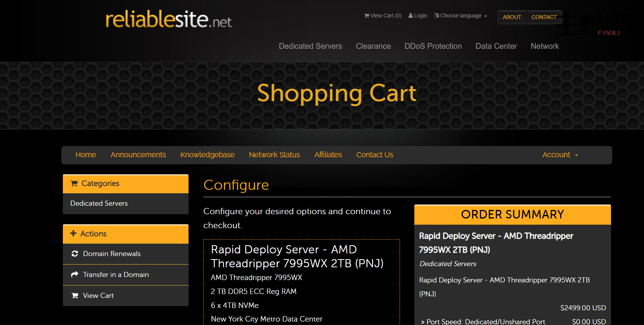Click the plus icon in Actions header

pyautogui.click(x=73, y=234)
